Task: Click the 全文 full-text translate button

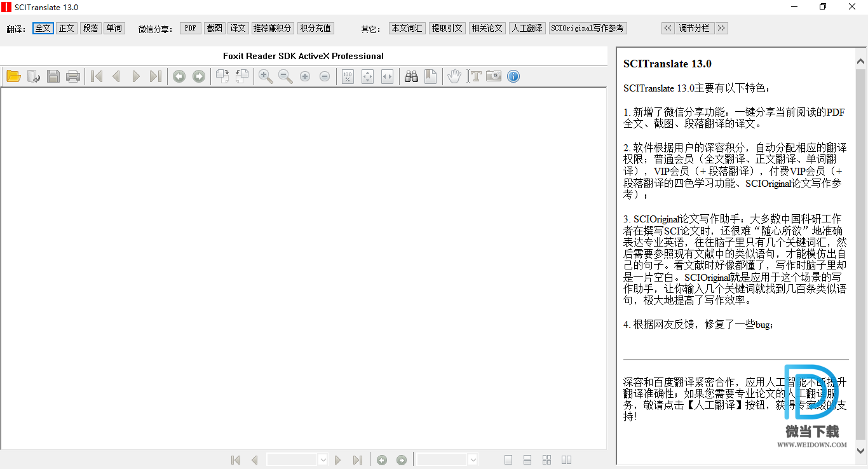Action: tap(43, 29)
